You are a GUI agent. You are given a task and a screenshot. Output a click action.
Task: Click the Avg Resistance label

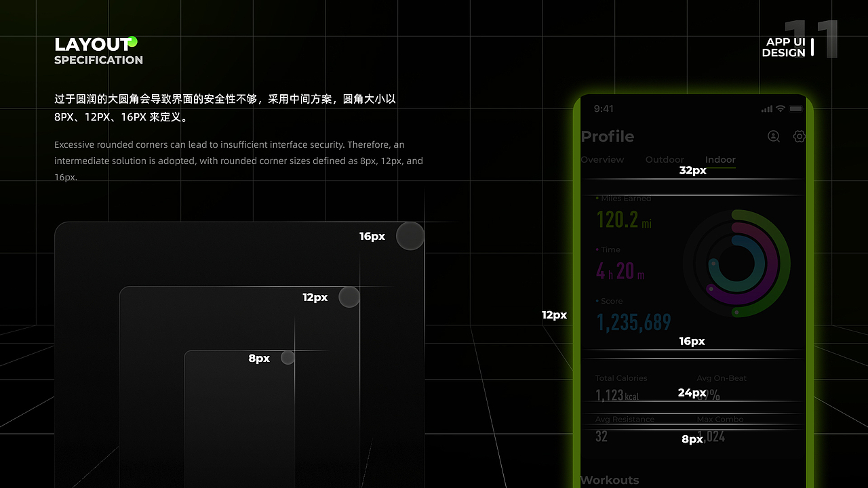(625, 419)
